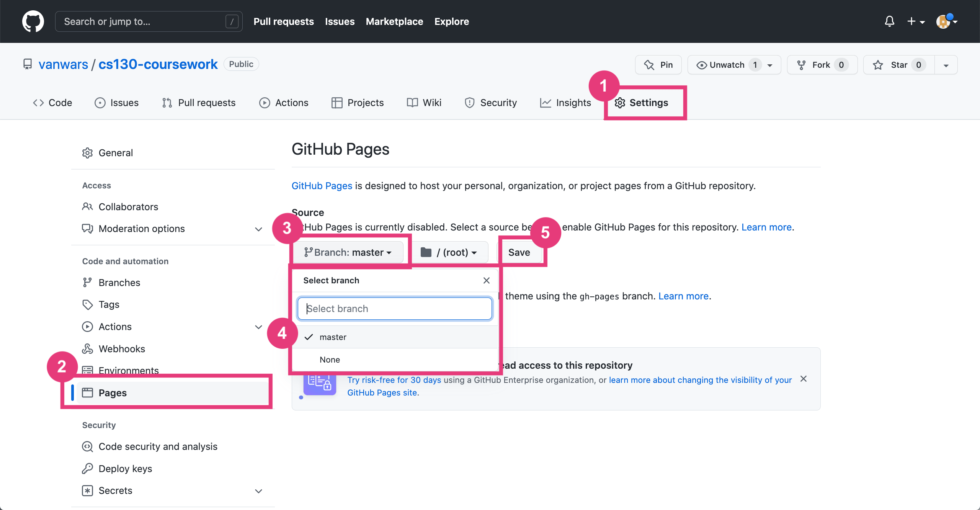
Task: Open the / (root) folder dropdown
Action: point(449,252)
